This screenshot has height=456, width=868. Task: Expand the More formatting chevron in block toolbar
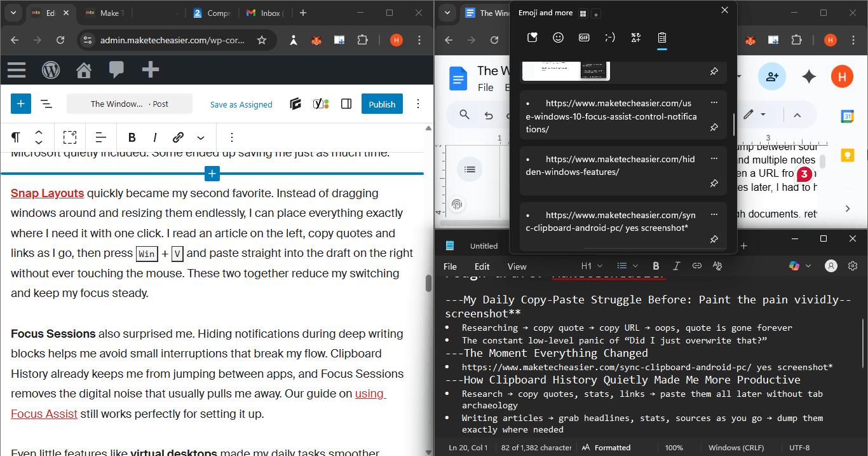coord(201,137)
